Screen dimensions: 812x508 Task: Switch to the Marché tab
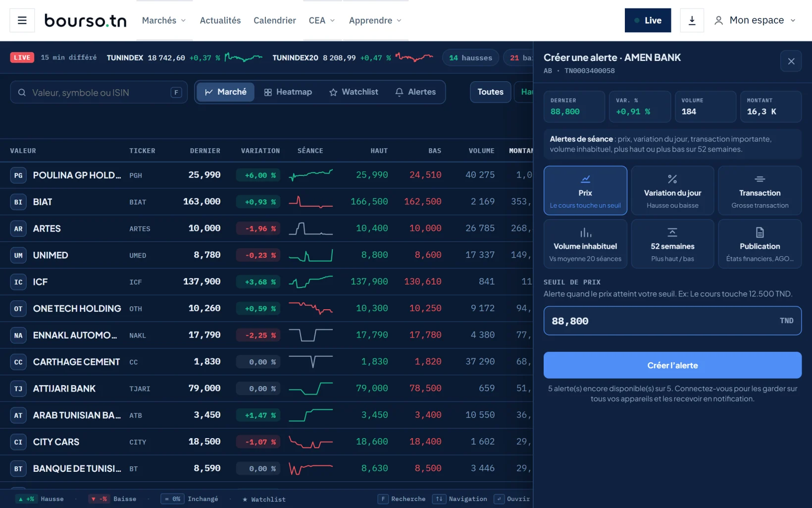pos(226,92)
